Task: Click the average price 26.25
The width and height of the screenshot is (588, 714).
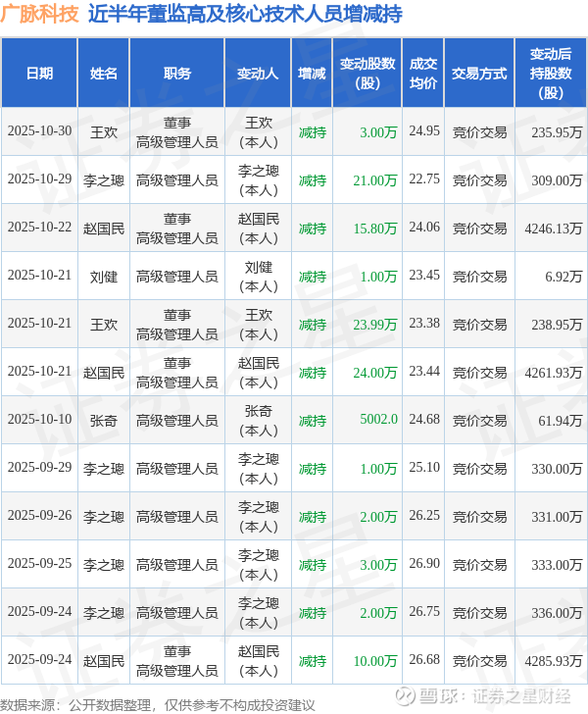Action: pos(424,516)
